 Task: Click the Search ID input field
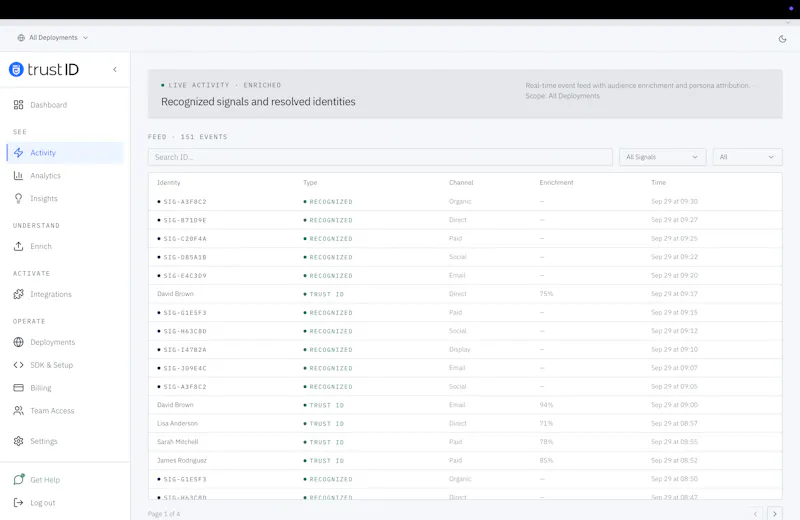point(380,157)
